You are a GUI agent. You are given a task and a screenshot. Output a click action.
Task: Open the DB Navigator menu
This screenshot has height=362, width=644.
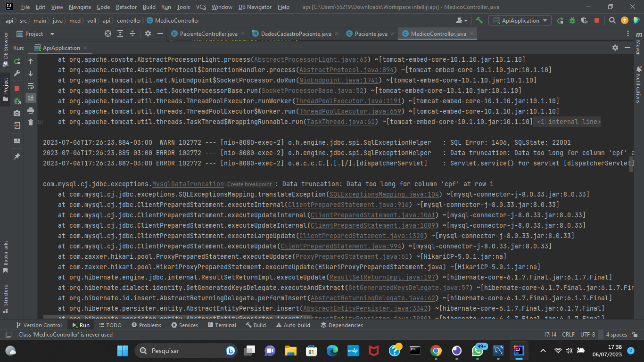click(255, 7)
